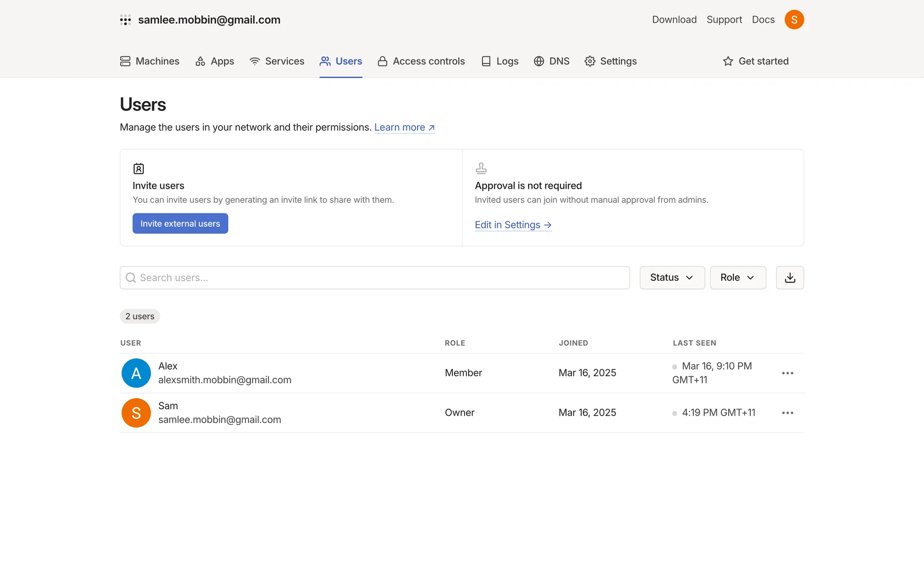Go to the DNS tab
Screen dimensions: 924x578
coord(552,61)
